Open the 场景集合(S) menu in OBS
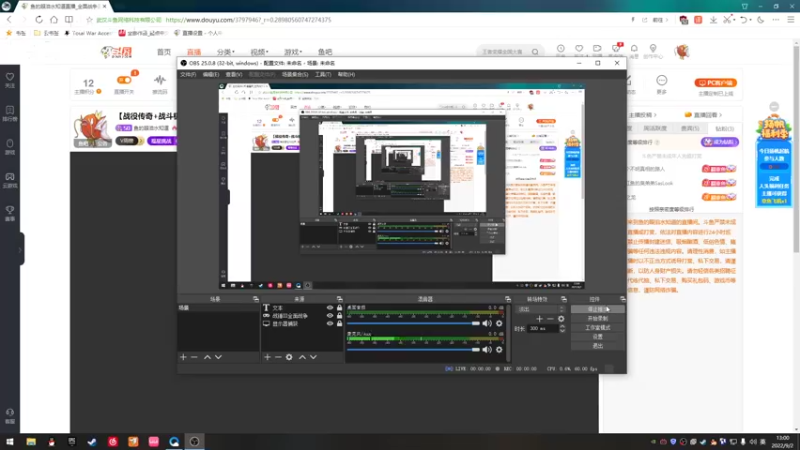The height and width of the screenshot is (450, 800). (x=295, y=74)
